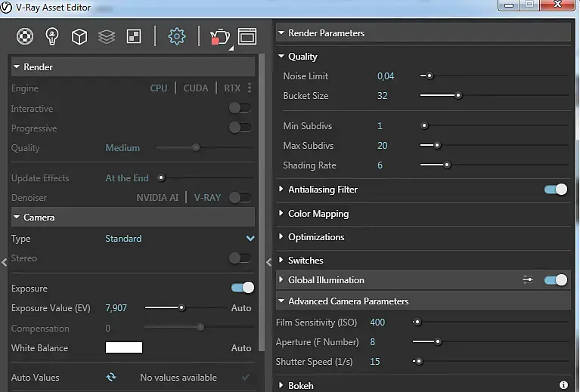Turn off the Exposure toggle
The image size is (580, 392).
click(x=243, y=288)
